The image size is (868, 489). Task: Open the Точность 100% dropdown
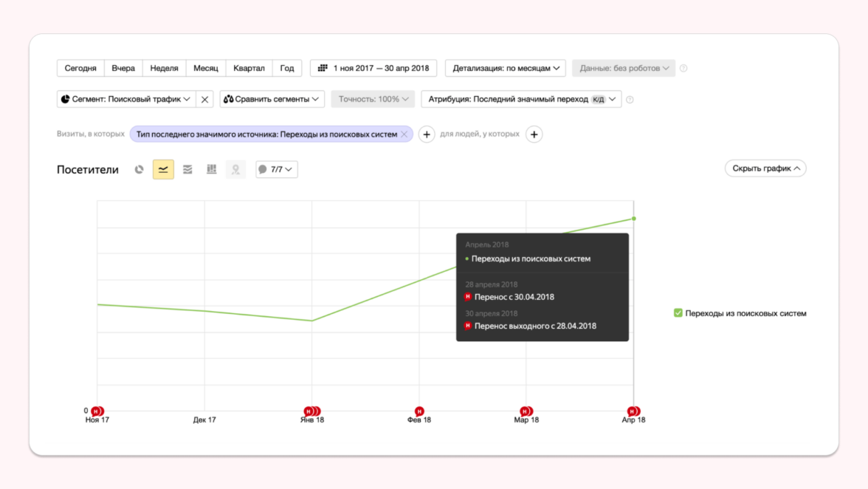[373, 99]
